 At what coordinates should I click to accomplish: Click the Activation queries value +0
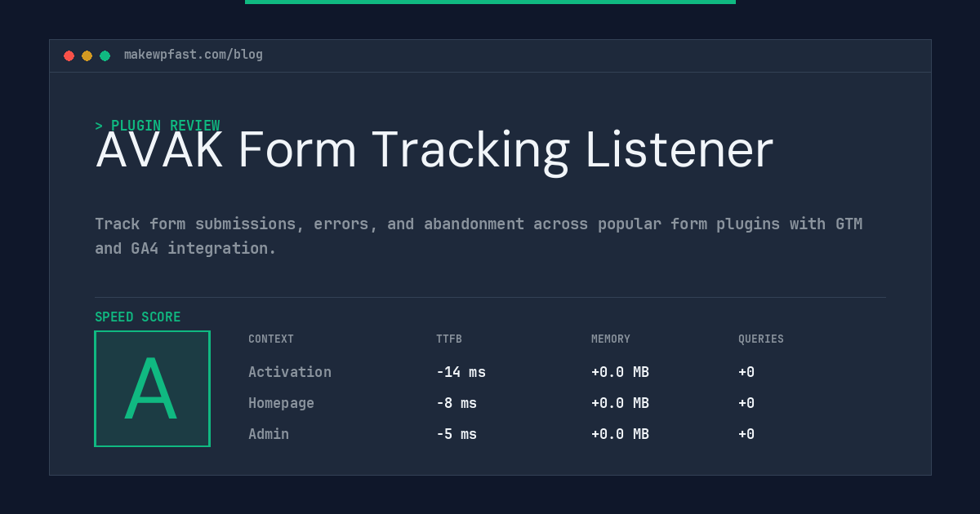point(746,372)
